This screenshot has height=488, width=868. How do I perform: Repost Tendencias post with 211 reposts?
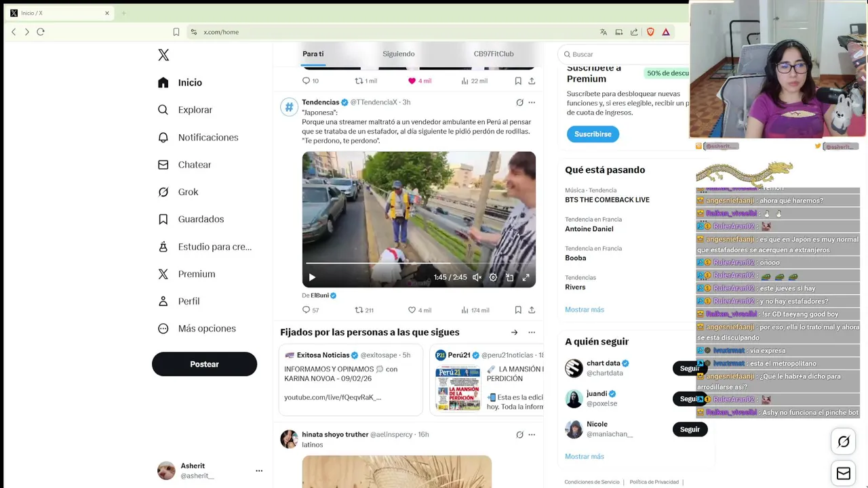(x=364, y=310)
